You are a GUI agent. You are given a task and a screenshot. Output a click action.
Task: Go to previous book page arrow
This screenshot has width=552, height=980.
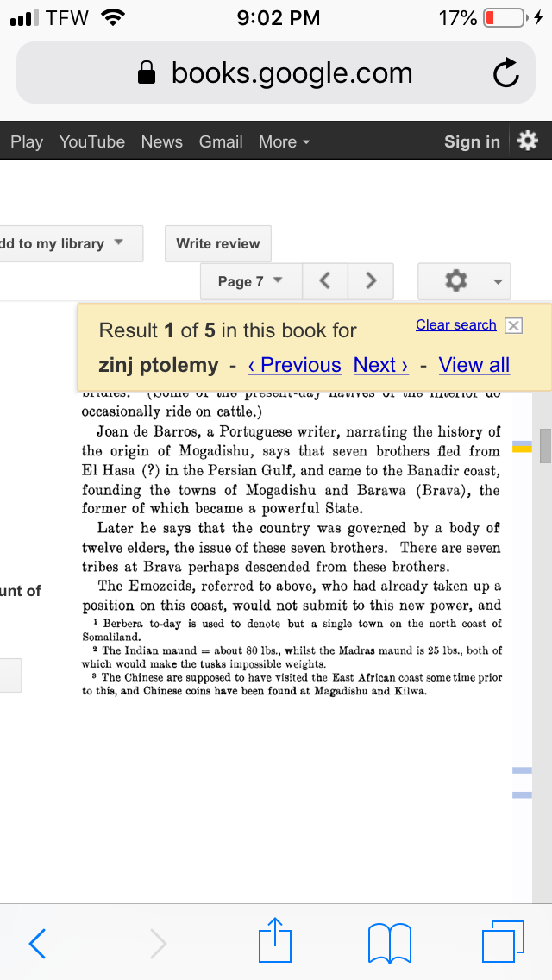tap(324, 281)
